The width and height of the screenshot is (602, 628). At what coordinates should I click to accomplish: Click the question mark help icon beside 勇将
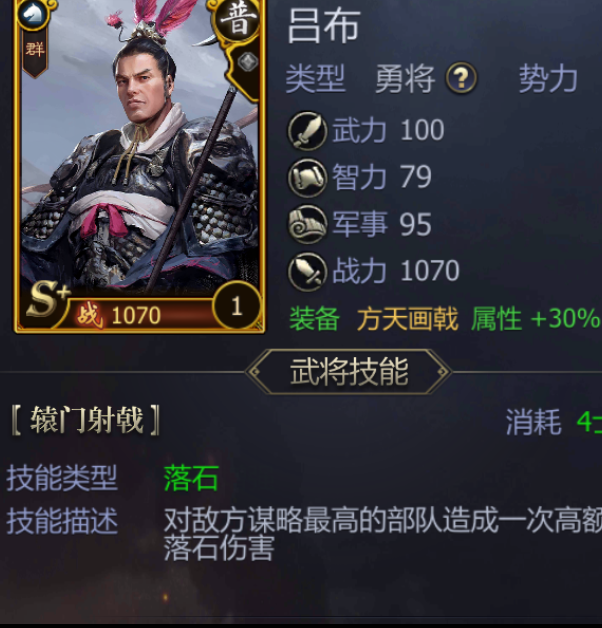point(461,78)
